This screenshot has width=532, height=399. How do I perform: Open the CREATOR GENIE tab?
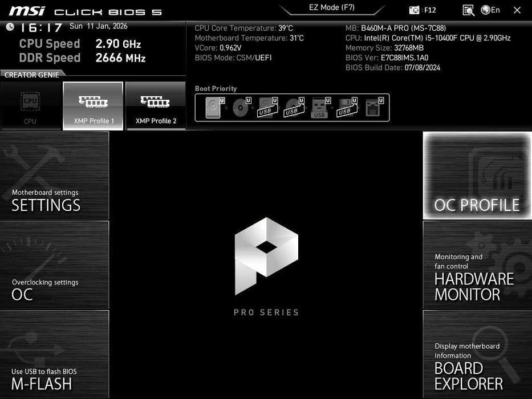point(32,75)
